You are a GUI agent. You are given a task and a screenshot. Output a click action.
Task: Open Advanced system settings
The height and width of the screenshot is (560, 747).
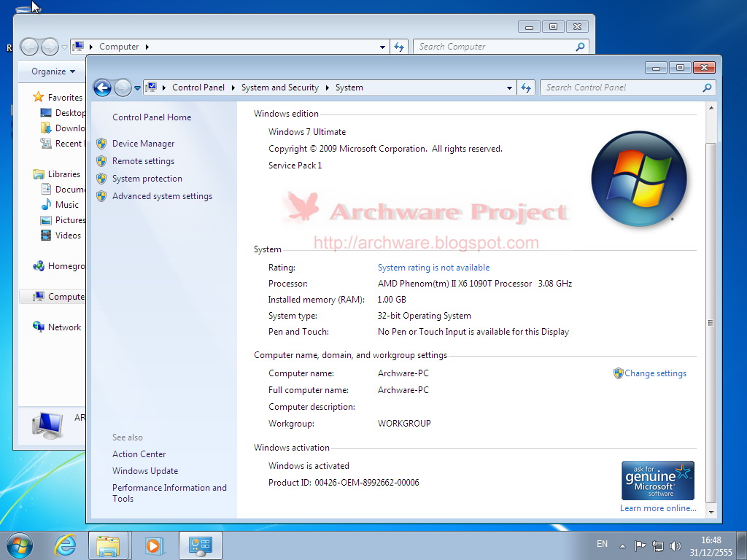pyautogui.click(x=162, y=196)
